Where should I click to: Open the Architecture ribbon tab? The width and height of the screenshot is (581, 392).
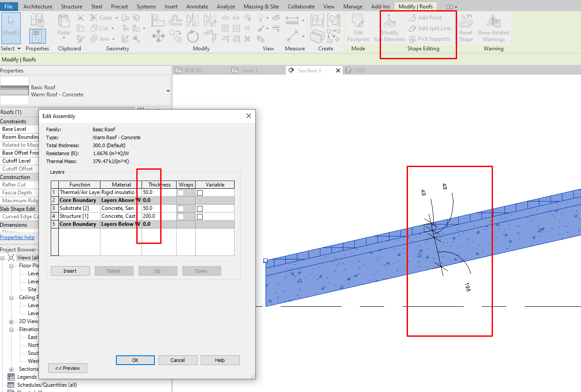click(x=38, y=6)
